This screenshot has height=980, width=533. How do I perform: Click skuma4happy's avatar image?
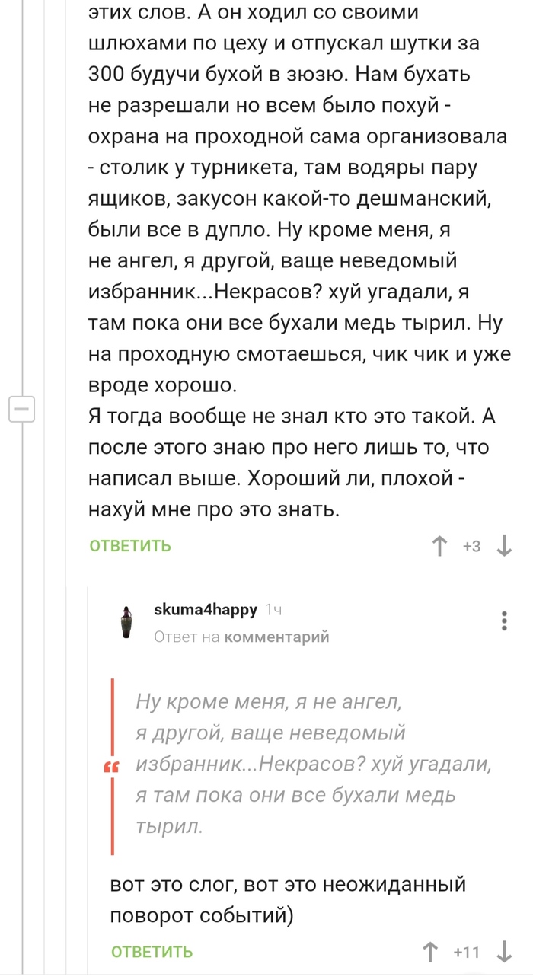coord(126,616)
